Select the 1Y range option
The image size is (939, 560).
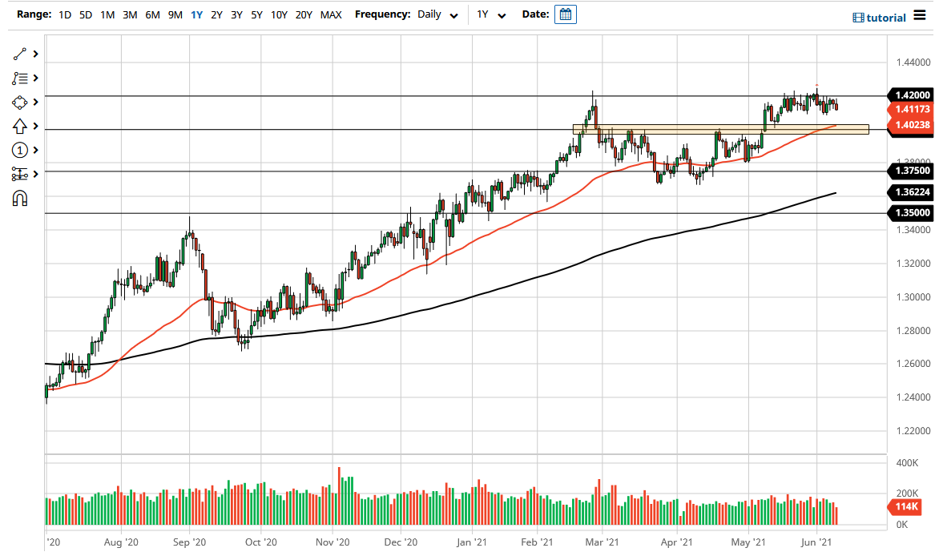(196, 15)
